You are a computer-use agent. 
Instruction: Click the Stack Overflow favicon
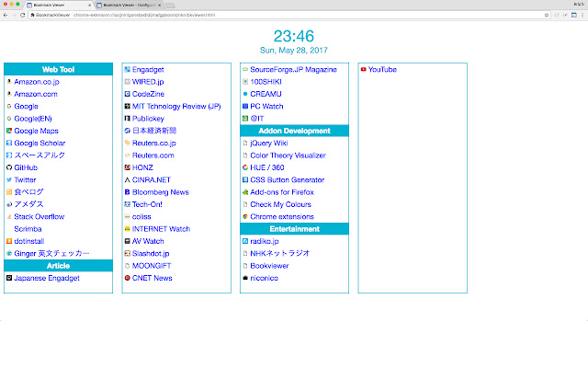[9, 217]
